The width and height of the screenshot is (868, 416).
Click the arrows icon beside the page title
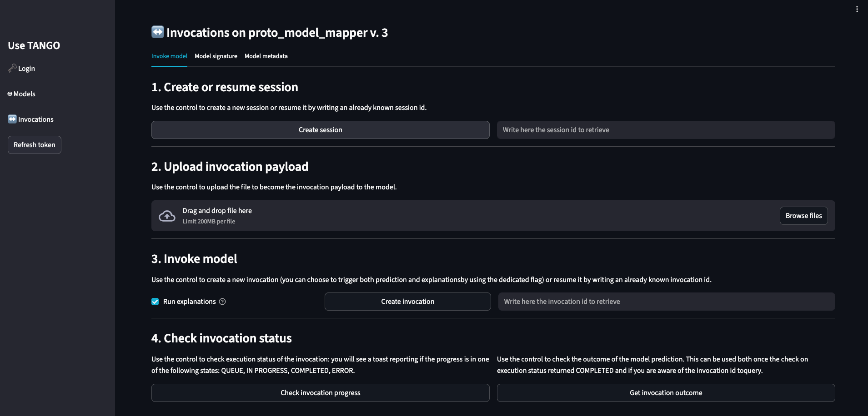(157, 32)
